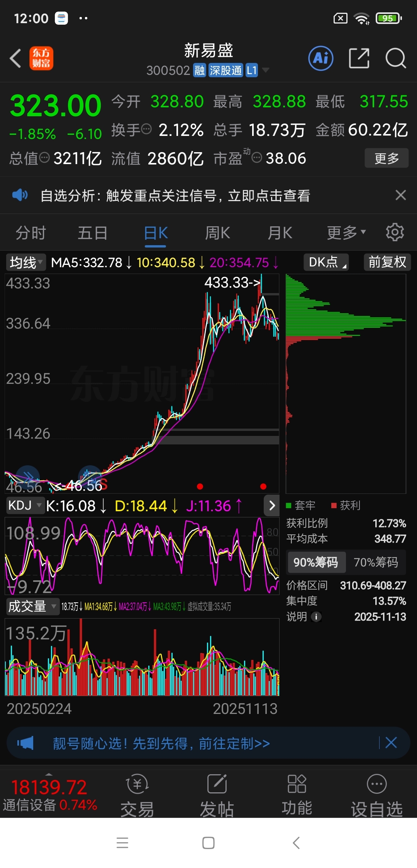Close the 靓号随心选 promo banner
The image size is (417, 868).
[391, 743]
